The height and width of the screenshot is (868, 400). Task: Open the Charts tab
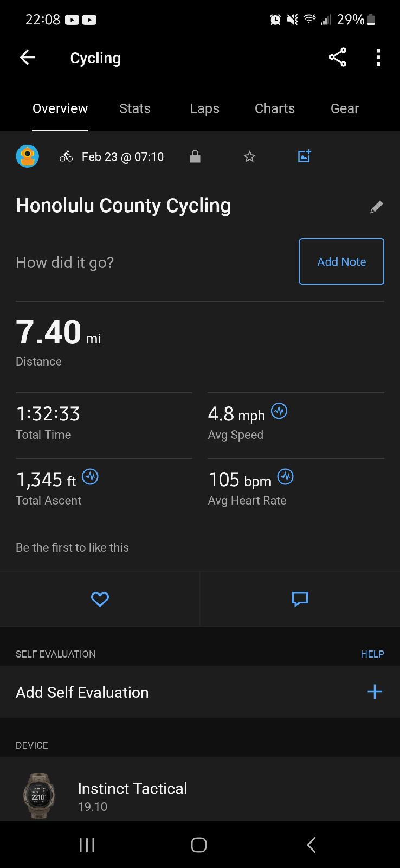(x=275, y=108)
